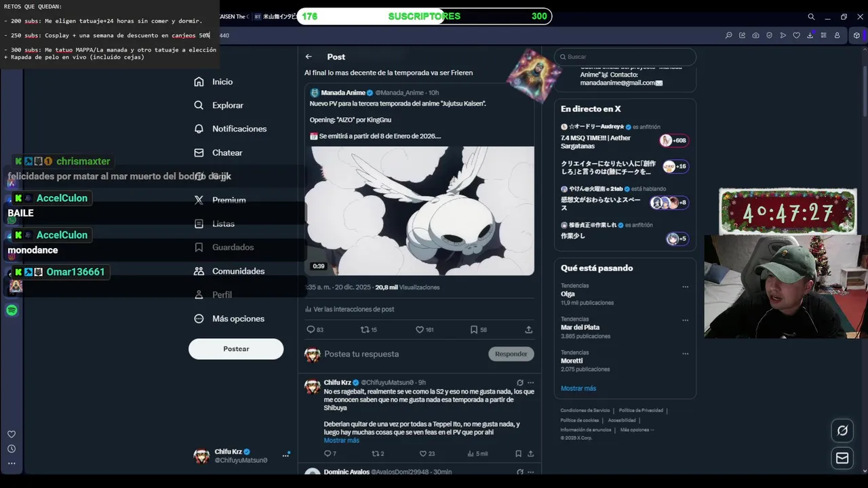This screenshot has width=868, height=488.
Task: Bookmark the main post with 58 saves
Action: pos(478,329)
